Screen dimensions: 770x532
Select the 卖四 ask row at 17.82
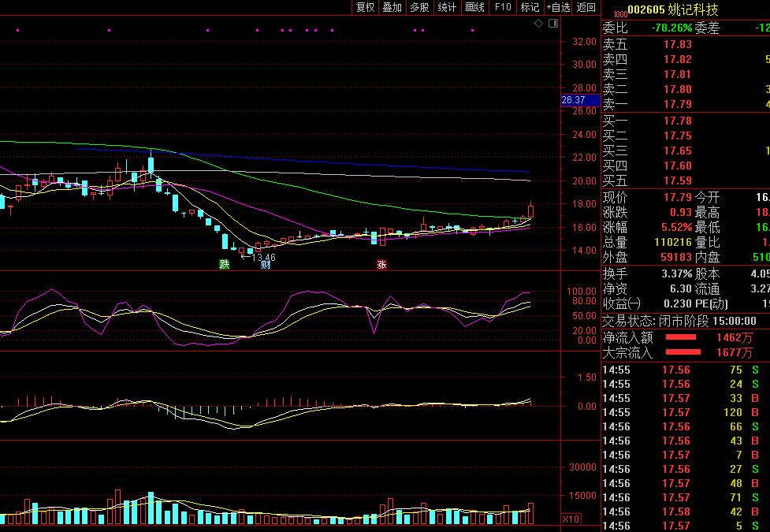[686, 59]
